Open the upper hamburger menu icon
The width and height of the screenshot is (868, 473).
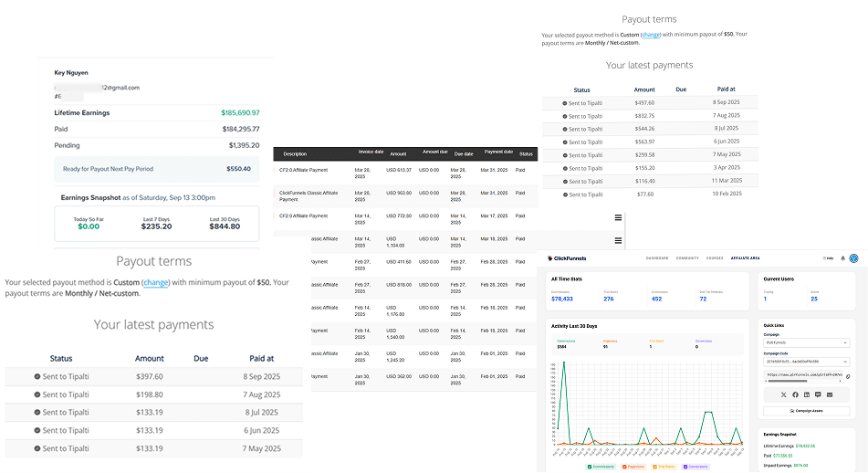(x=618, y=217)
